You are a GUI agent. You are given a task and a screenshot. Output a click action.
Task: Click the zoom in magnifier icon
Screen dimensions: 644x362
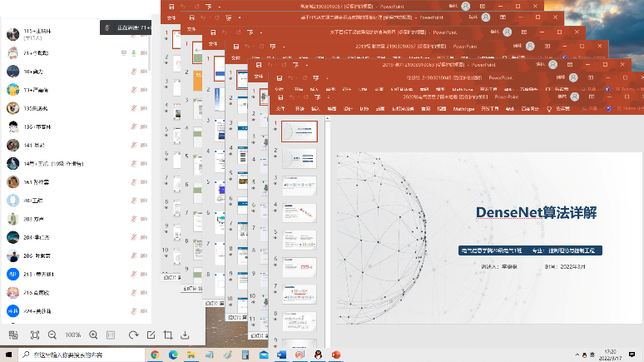(93, 335)
